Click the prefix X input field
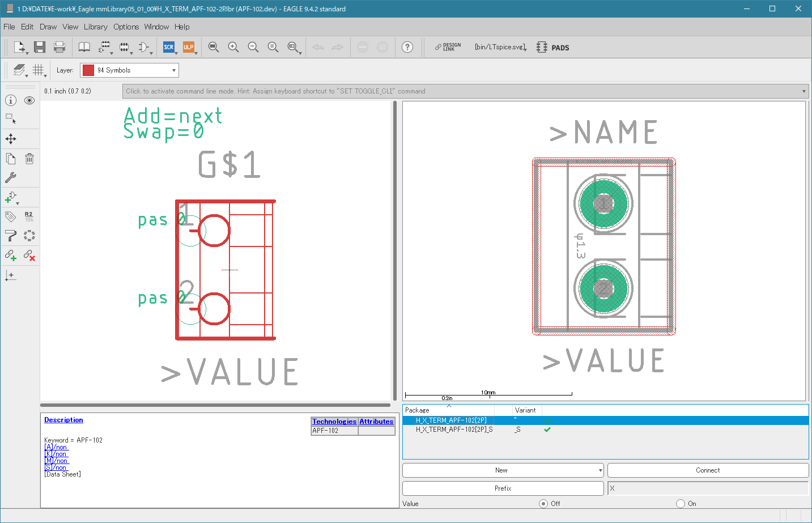 (708, 488)
